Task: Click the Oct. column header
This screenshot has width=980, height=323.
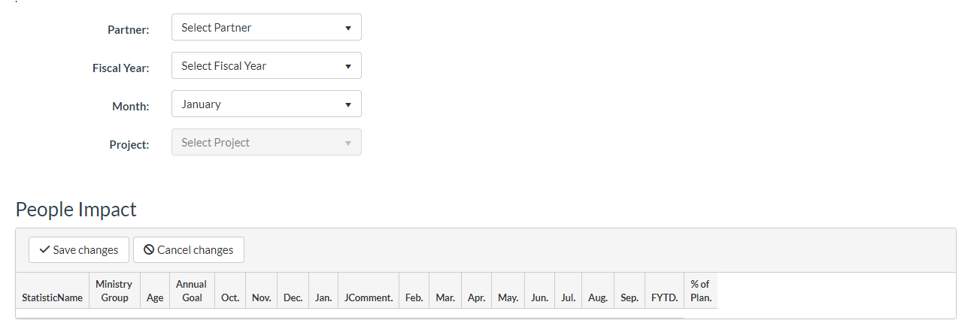Action: click(x=230, y=297)
